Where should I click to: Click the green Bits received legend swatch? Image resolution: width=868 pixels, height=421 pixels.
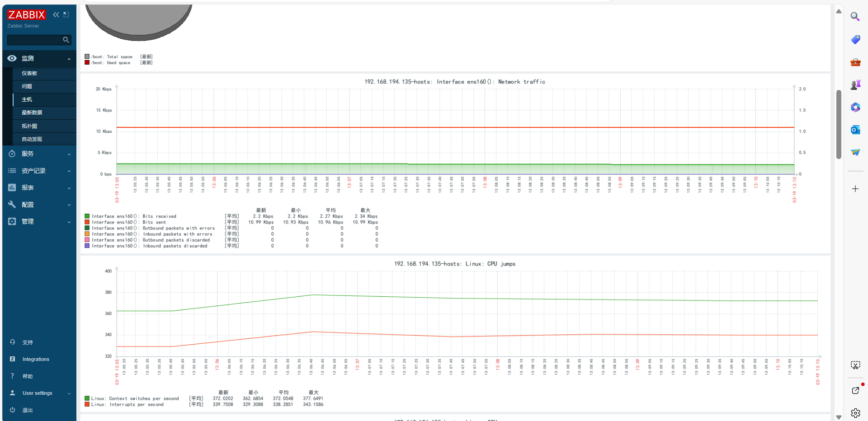point(87,216)
